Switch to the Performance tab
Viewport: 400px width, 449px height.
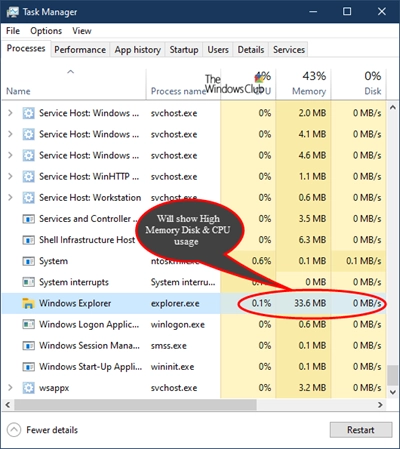click(80, 50)
